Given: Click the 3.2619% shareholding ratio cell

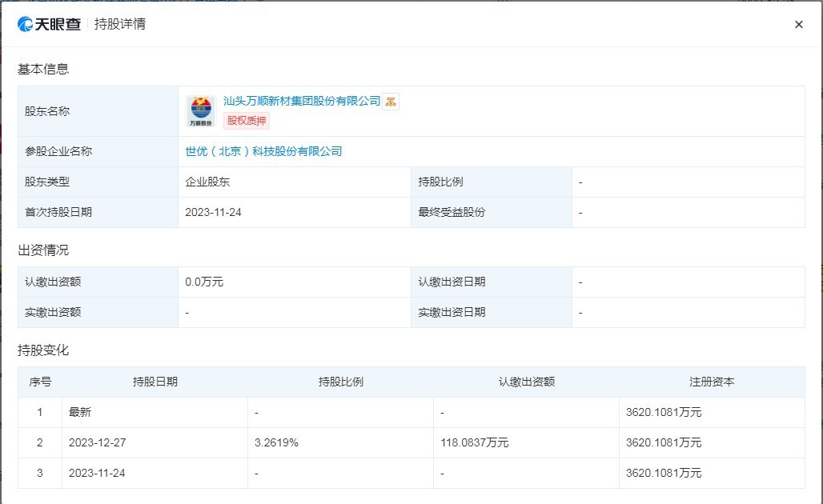Looking at the screenshot, I should coord(276,442).
